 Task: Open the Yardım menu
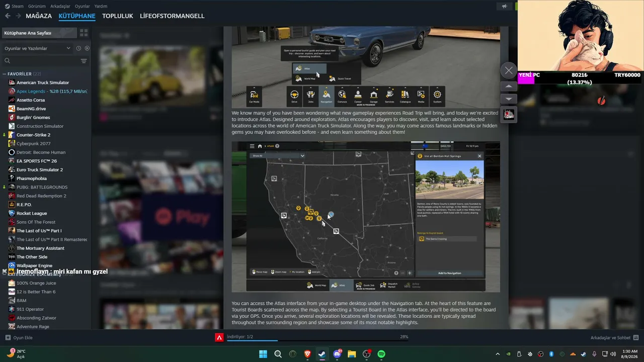[x=101, y=6]
